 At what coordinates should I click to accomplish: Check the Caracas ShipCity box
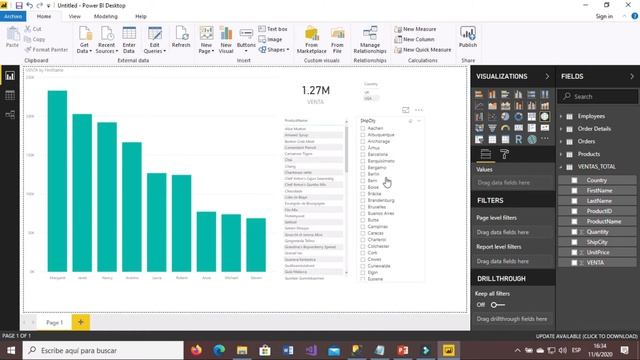pos(362,233)
